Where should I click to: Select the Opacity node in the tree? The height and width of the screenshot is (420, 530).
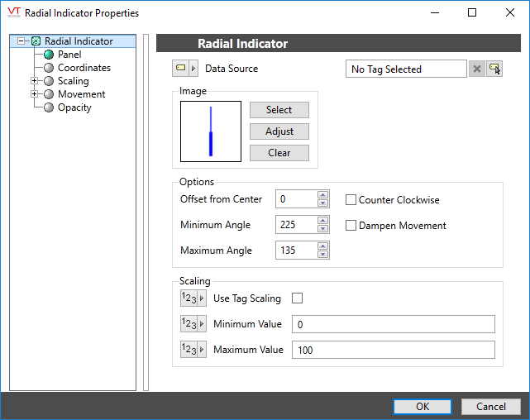click(74, 107)
